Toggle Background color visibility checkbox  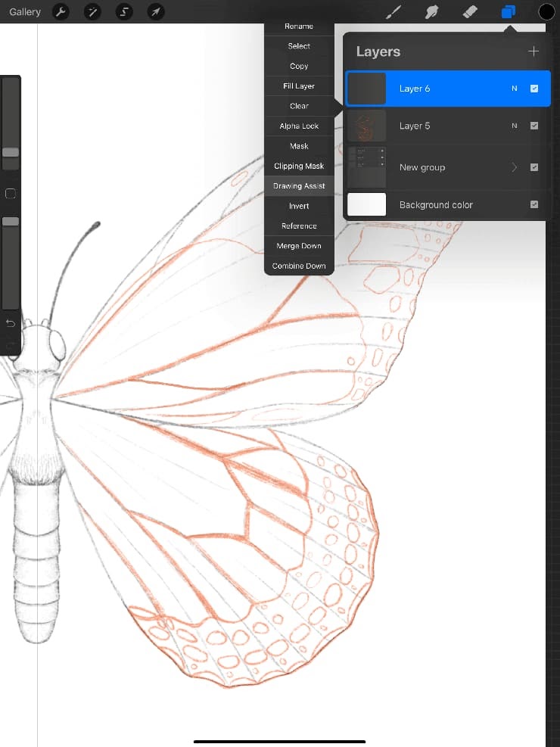534,204
